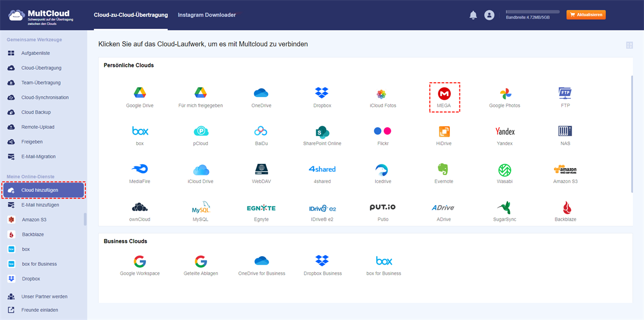Toggle the grid layout view icon
The image size is (644, 320).
click(x=629, y=45)
